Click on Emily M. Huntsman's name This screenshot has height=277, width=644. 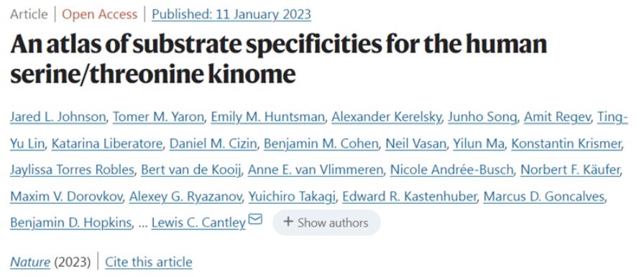coord(267,117)
